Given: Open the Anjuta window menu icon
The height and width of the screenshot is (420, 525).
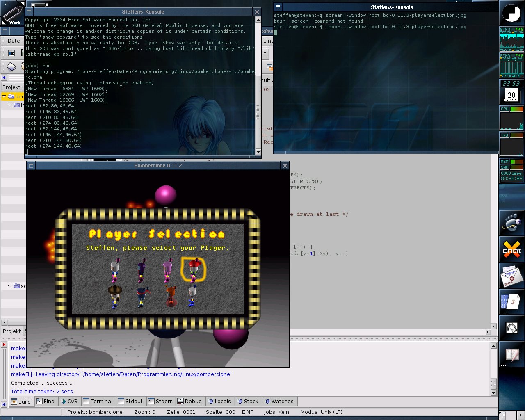Looking at the screenshot, I should [5, 31].
